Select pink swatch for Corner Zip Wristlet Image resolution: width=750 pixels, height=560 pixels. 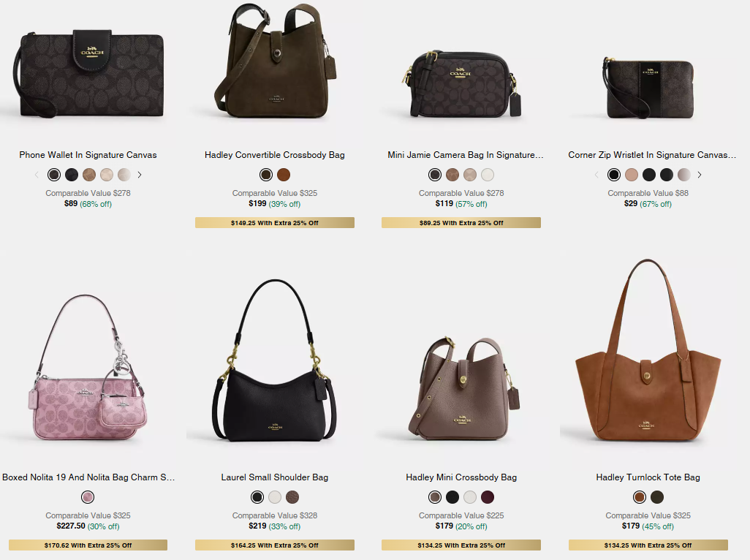(632, 175)
